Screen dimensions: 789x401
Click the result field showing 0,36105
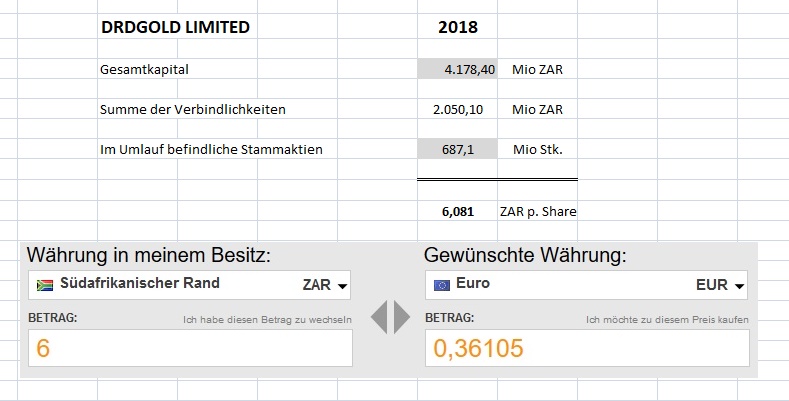click(x=587, y=348)
